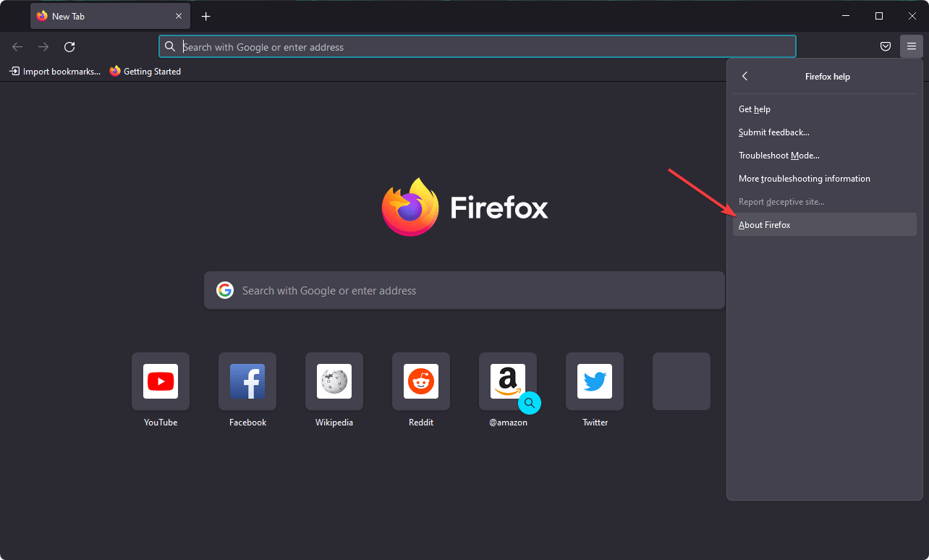Go back to previous menu panel

pyautogui.click(x=745, y=75)
